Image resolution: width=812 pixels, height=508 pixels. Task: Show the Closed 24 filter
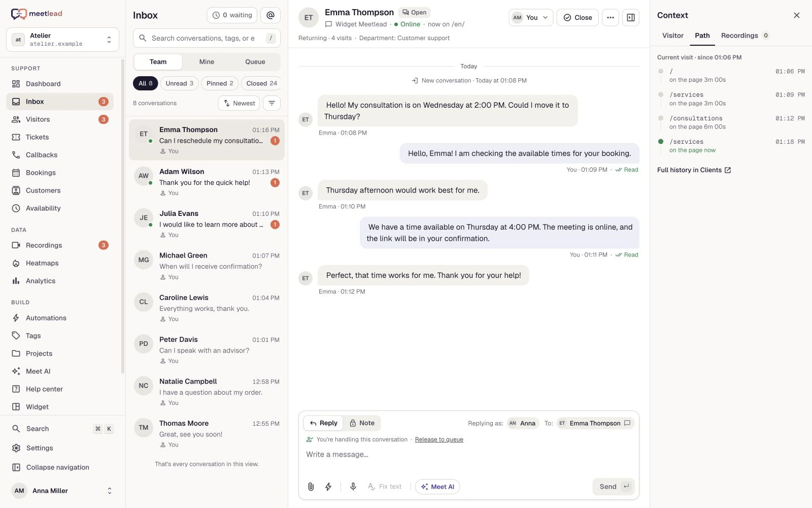coord(262,83)
